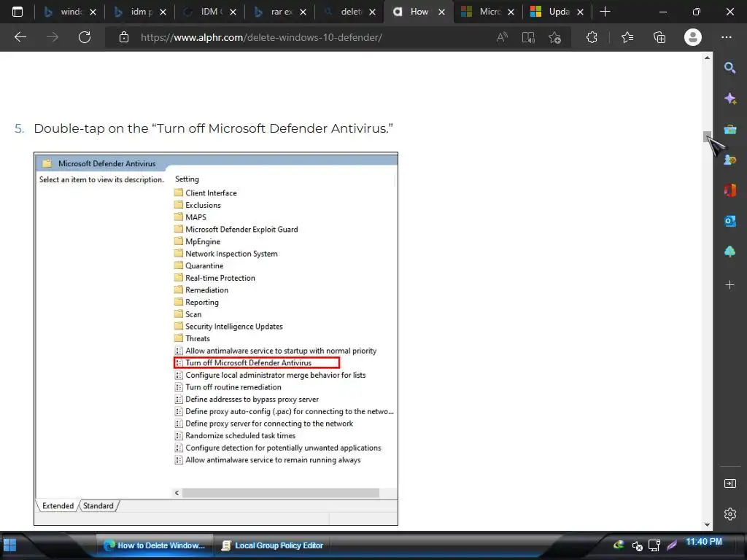Open the user profile menu
The width and height of the screenshot is (747, 560).
click(693, 37)
